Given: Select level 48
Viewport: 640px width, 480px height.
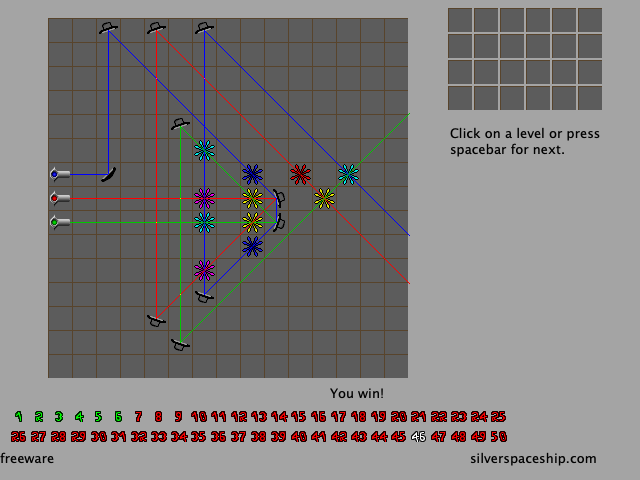Looking at the screenshot, I should click(x=459, y=437).
